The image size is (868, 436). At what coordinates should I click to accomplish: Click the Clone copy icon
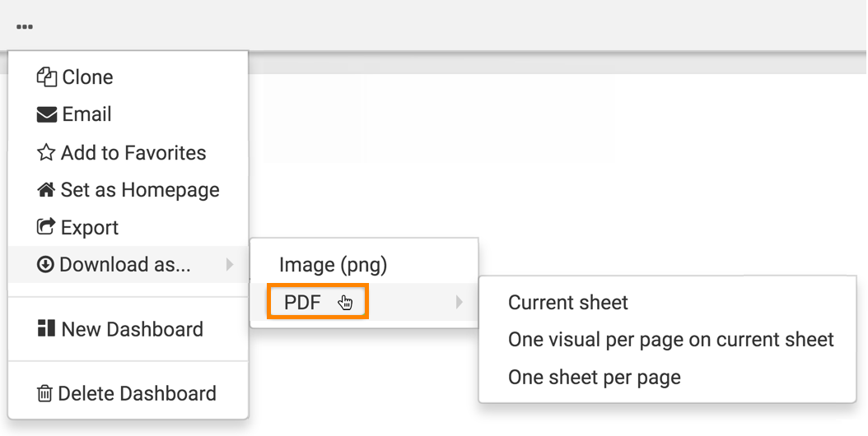point(46,77)
